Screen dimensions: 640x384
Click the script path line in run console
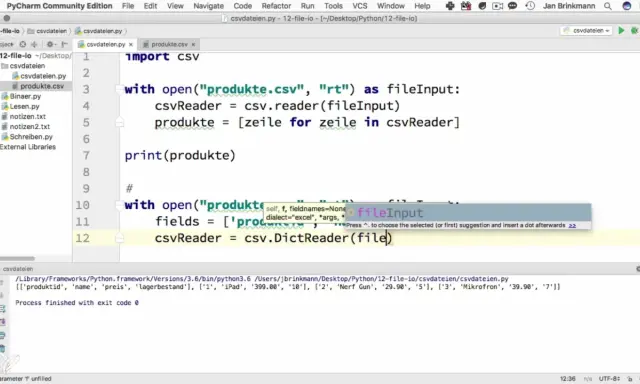click(262, 279)
